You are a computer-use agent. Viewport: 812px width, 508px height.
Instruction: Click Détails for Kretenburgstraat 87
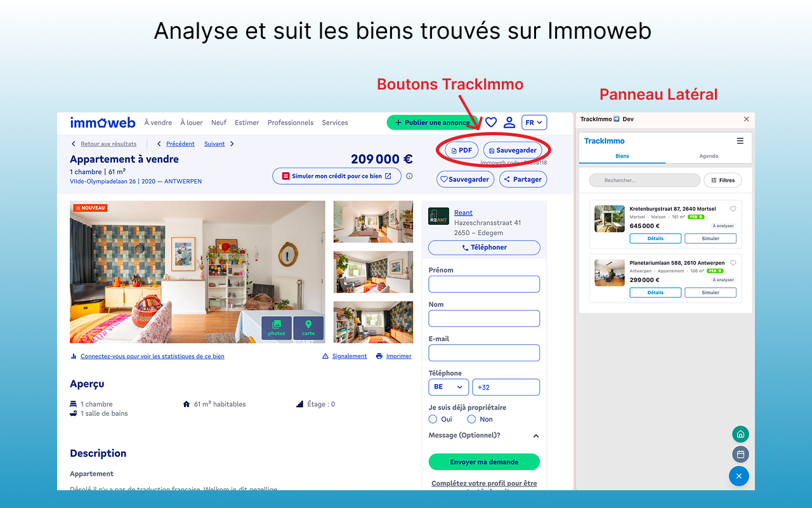pyautogui.click(x=655, y=239)
